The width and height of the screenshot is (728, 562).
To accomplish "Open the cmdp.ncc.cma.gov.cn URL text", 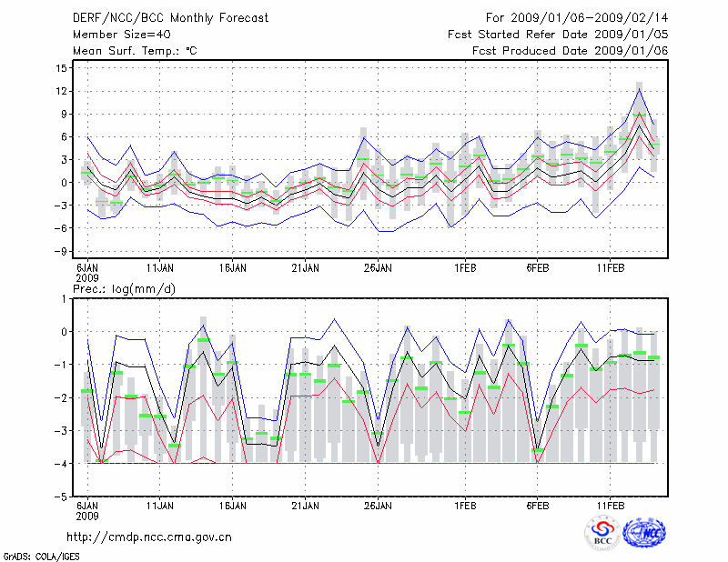I will (x=149, y=537).
